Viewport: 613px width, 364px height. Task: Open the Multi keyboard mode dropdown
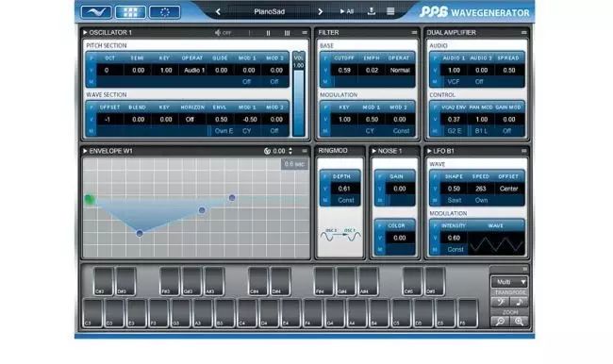pos(509,282)
